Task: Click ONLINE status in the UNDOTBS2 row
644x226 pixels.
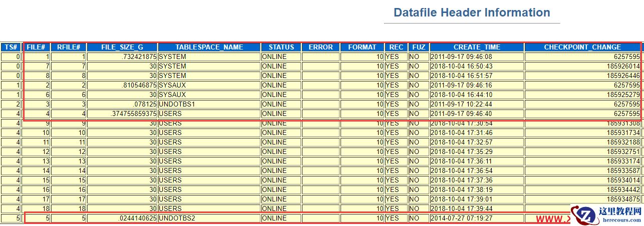Action: click(x=274, y=218)
